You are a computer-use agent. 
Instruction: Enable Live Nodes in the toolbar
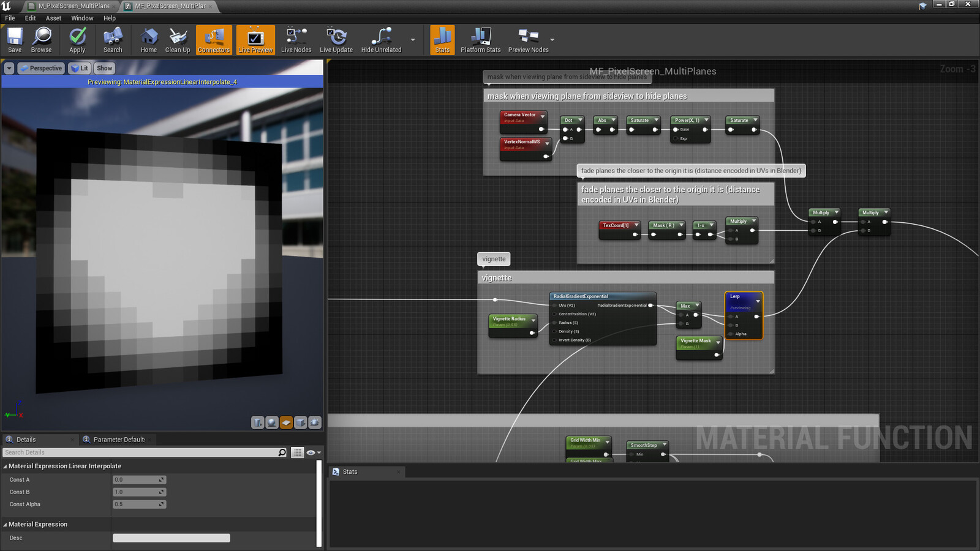point(296,39)
